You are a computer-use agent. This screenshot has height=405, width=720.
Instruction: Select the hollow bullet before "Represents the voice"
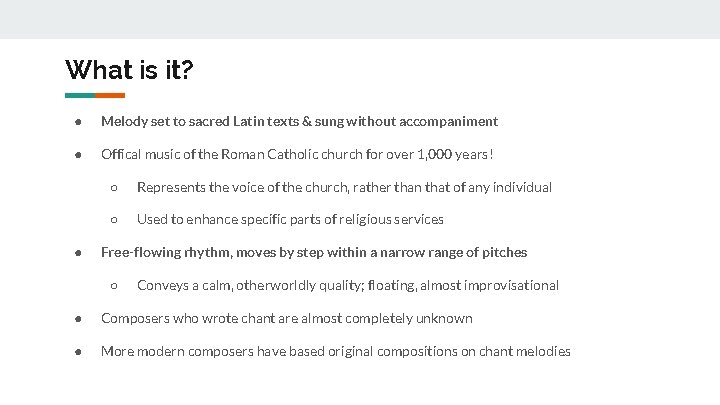point(115,188)
